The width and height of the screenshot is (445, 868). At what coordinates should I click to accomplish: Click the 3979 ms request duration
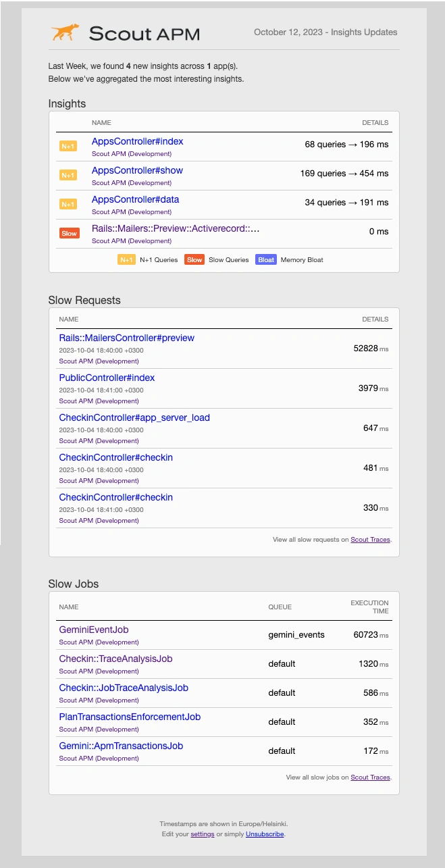pyautogui.click(x=373, y=388)
